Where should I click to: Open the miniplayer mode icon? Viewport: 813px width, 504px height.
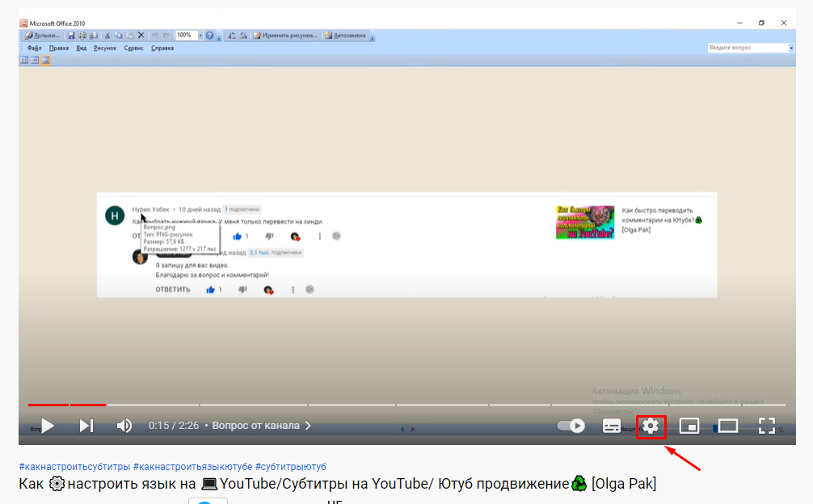(689, 426)
